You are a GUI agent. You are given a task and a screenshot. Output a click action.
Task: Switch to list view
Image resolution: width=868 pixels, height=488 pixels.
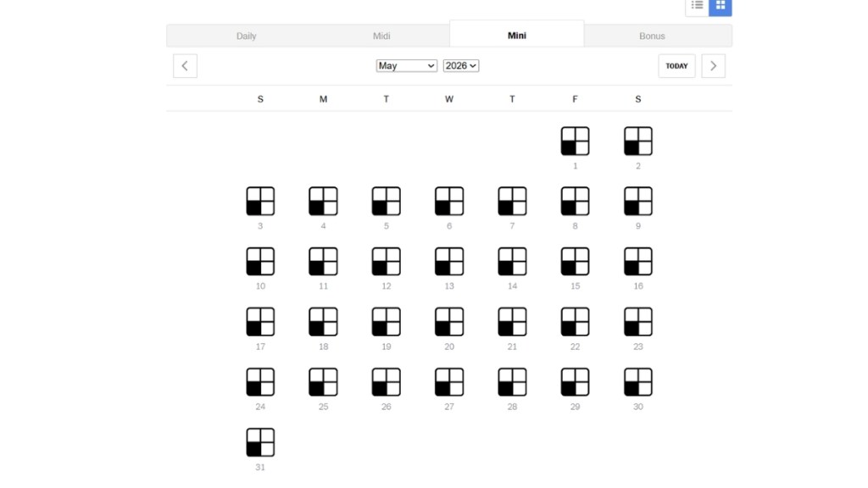(697, 6)
